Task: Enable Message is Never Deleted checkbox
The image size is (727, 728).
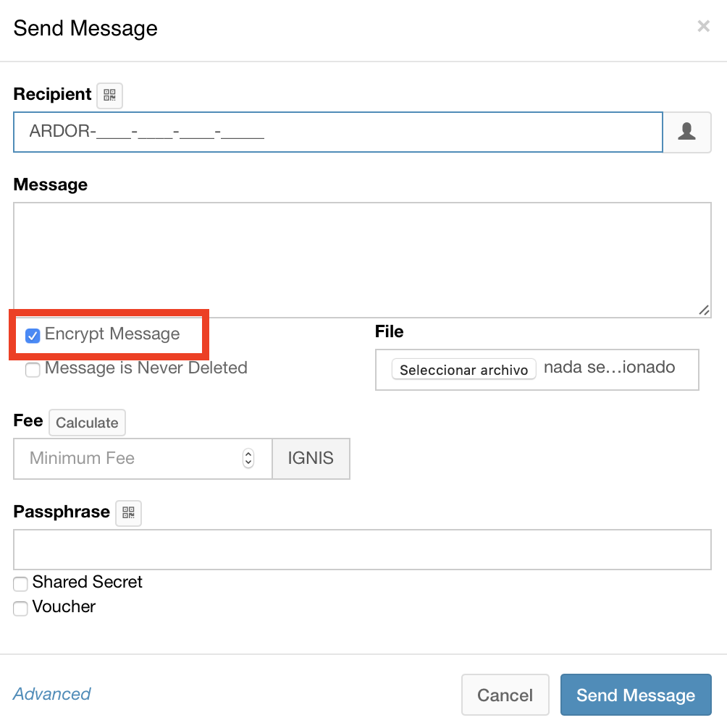Action: [33, 370]
